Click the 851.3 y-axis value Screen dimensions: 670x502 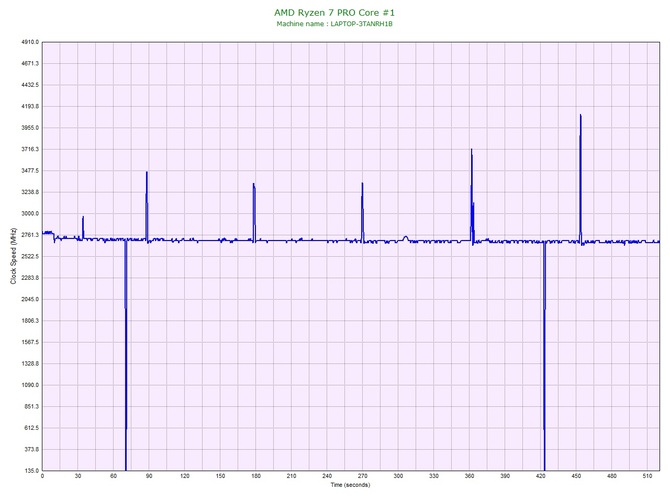[x=31, y=406]
